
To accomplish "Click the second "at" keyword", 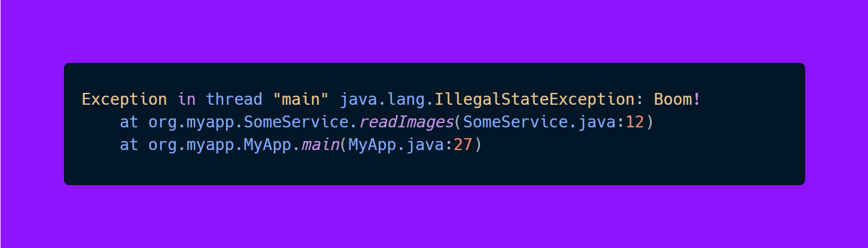I will point(129,145).
